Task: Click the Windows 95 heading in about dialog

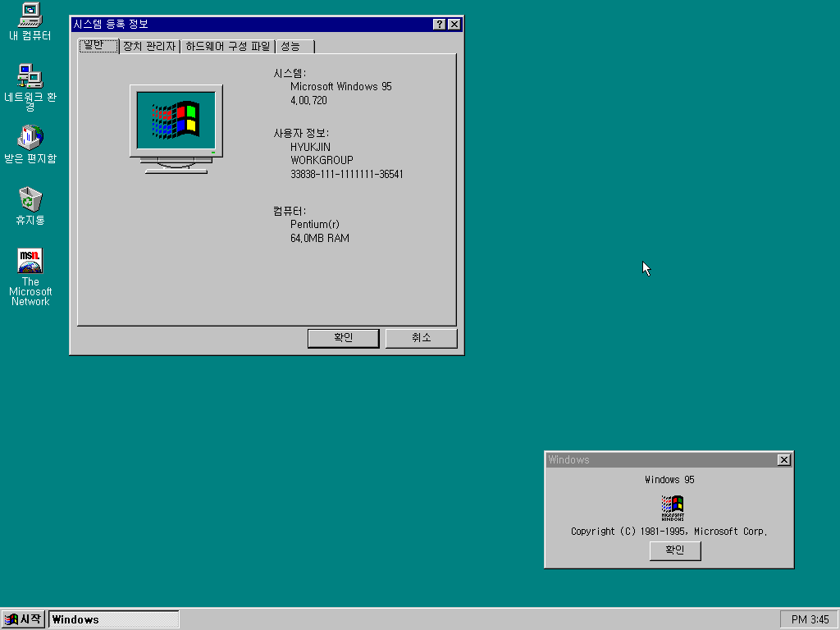Action: (669, 479)
